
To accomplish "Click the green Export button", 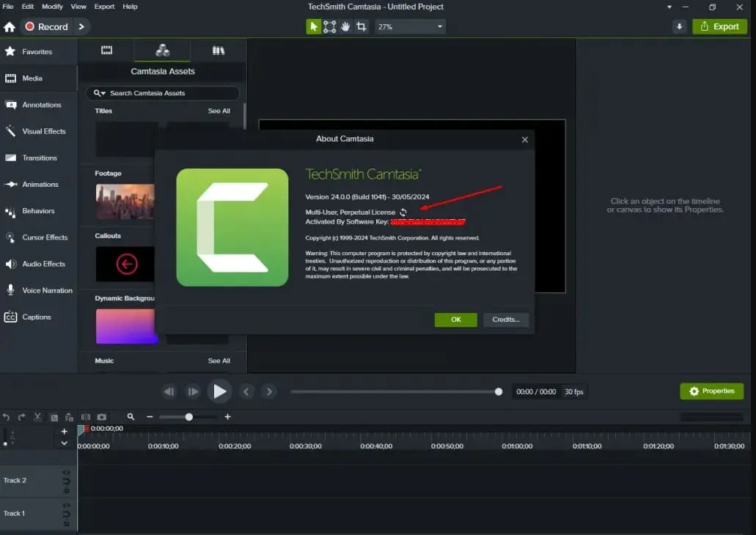I will click(719, 26).
